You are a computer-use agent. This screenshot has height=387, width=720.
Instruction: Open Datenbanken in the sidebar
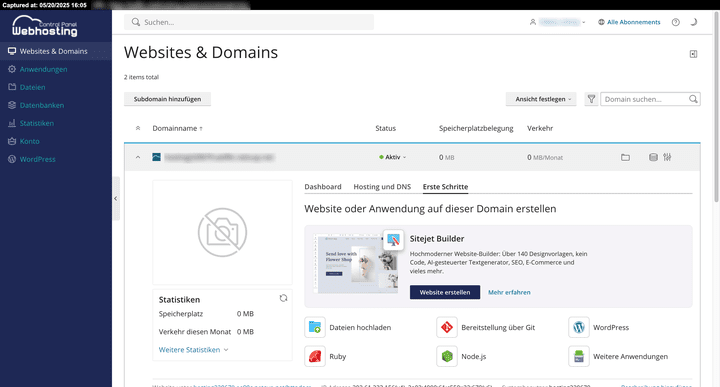pyautogui.click(x=42, y=105)
